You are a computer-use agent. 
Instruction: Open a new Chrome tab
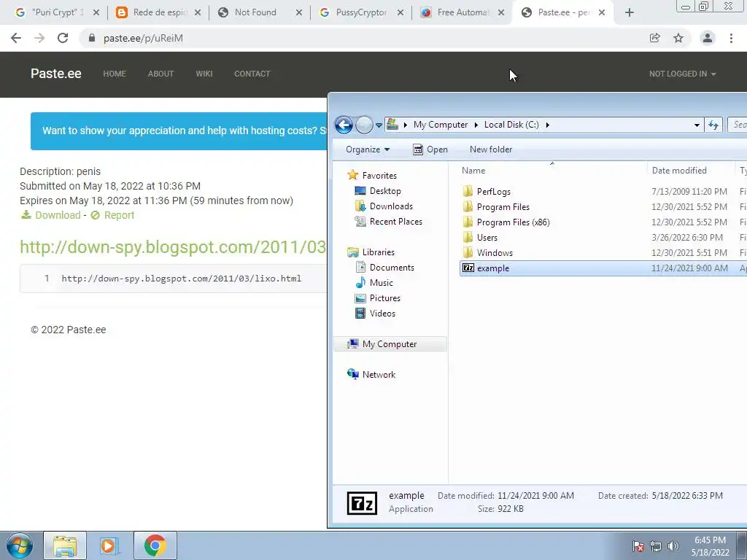click(x=630, y=13)
